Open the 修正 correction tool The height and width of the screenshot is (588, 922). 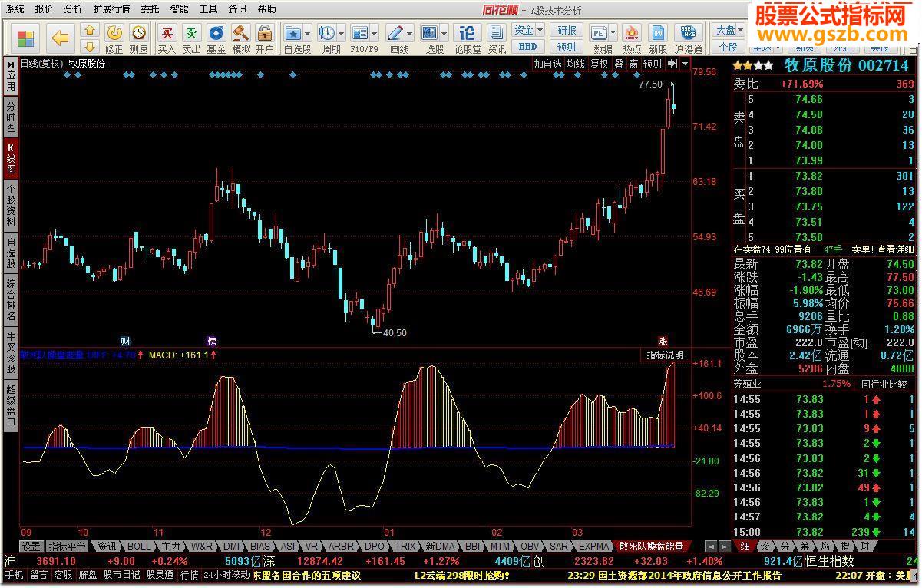pos(114,38)
